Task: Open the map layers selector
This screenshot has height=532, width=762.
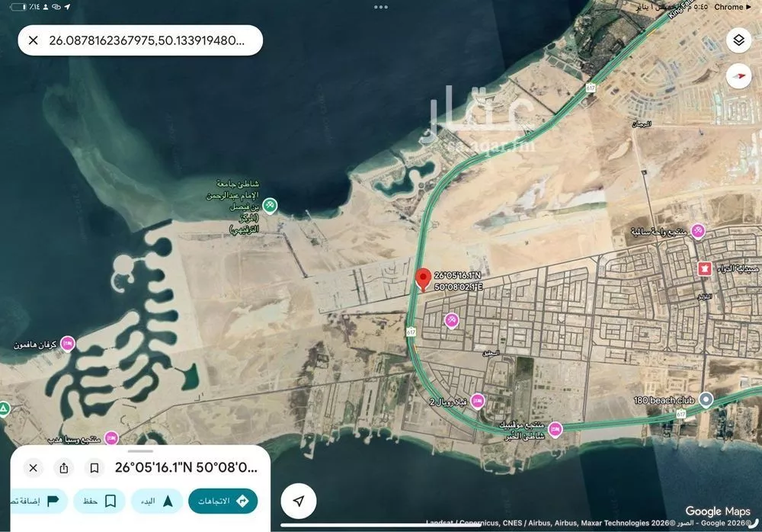Action: (738, 40)
